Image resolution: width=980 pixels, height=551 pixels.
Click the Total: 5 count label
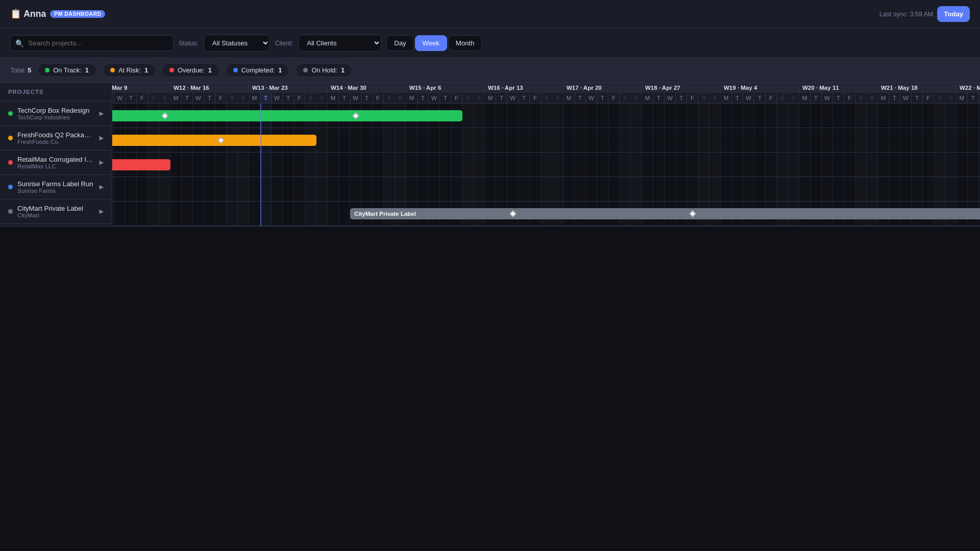point(21,70)
